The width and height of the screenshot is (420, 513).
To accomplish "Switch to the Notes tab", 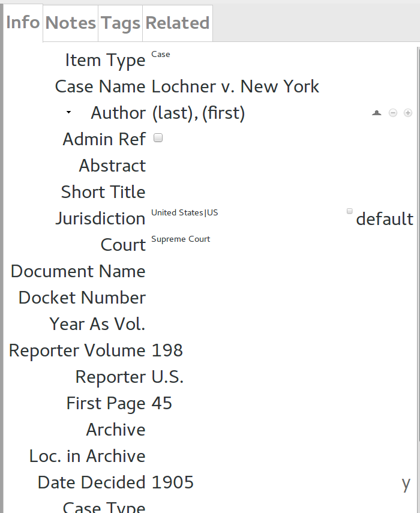I will click(x=71, y=23).
